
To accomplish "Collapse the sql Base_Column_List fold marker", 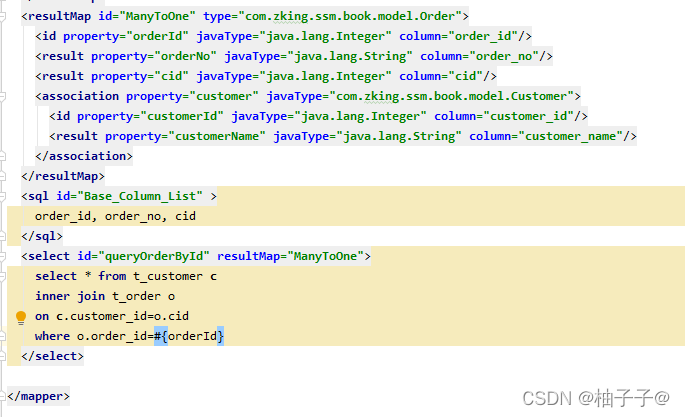I will click(x=2, y=196).
